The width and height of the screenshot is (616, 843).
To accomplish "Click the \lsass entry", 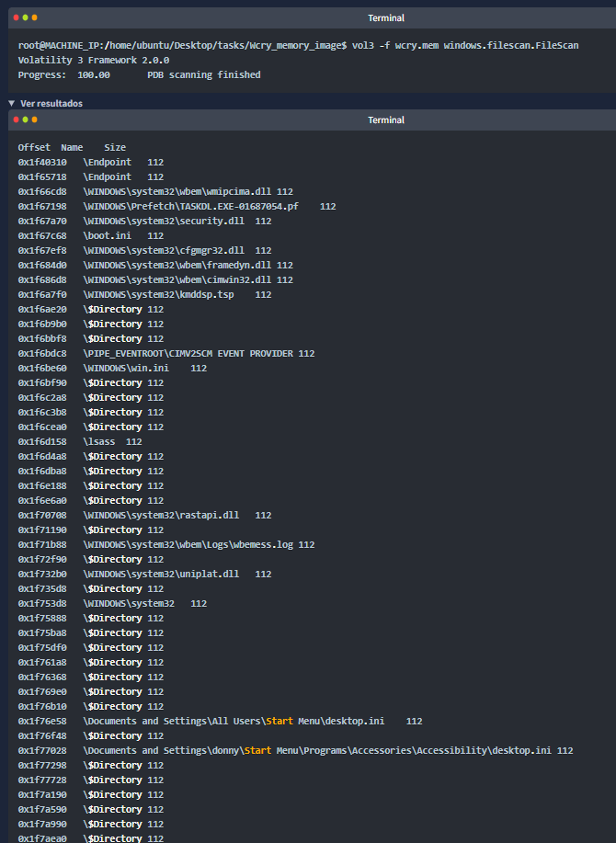I will click(99, 441).
